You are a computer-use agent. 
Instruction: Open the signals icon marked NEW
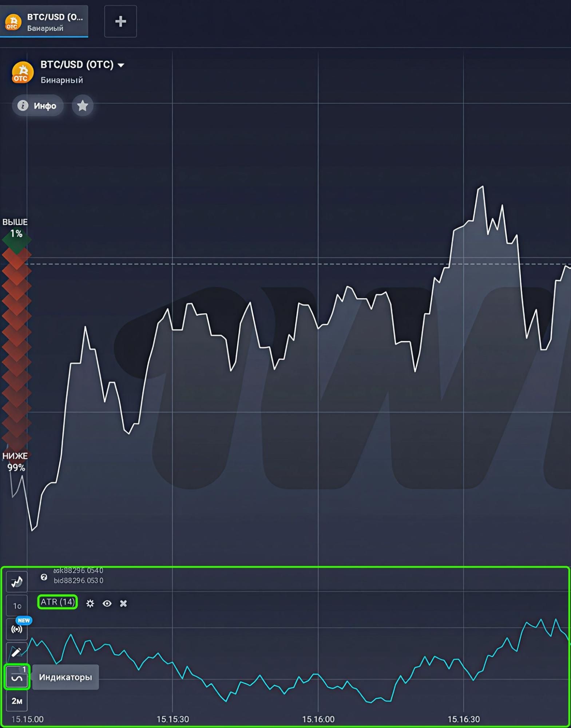coord(17,629)
